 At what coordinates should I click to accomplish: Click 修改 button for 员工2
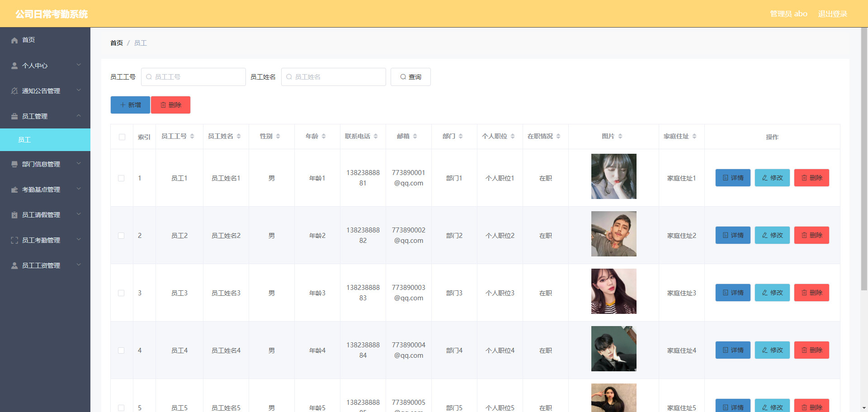tap(772, 235)
